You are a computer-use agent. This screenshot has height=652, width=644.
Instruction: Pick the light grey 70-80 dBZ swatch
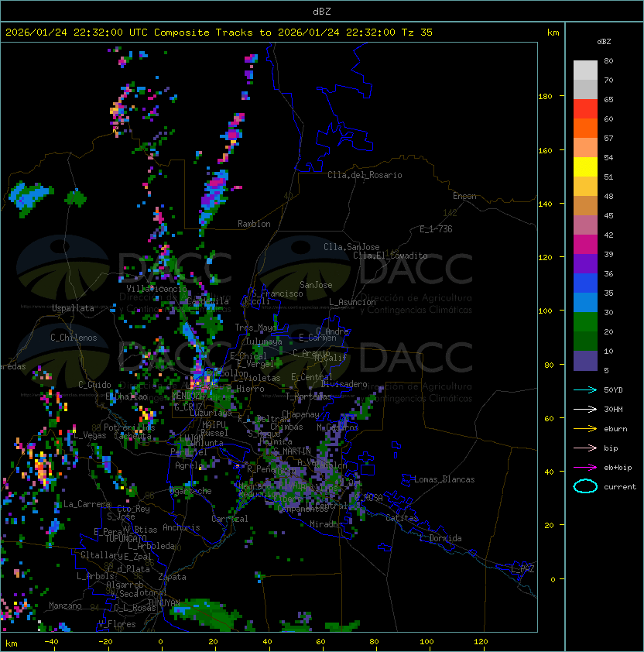(x=585, y=70)
